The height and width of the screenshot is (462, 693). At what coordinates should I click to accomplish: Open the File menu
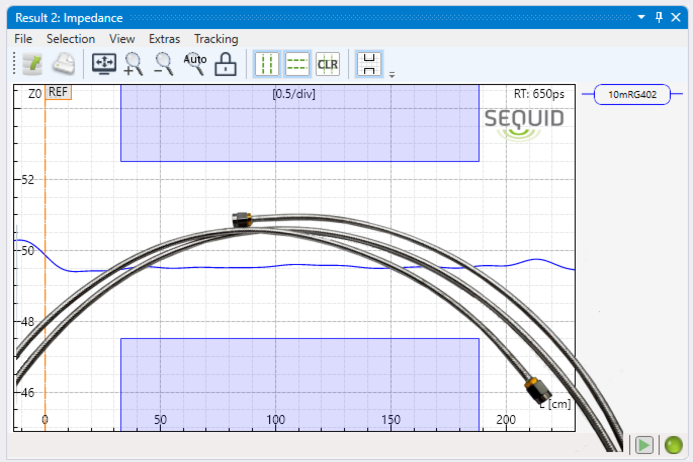(x=24, y=39)
